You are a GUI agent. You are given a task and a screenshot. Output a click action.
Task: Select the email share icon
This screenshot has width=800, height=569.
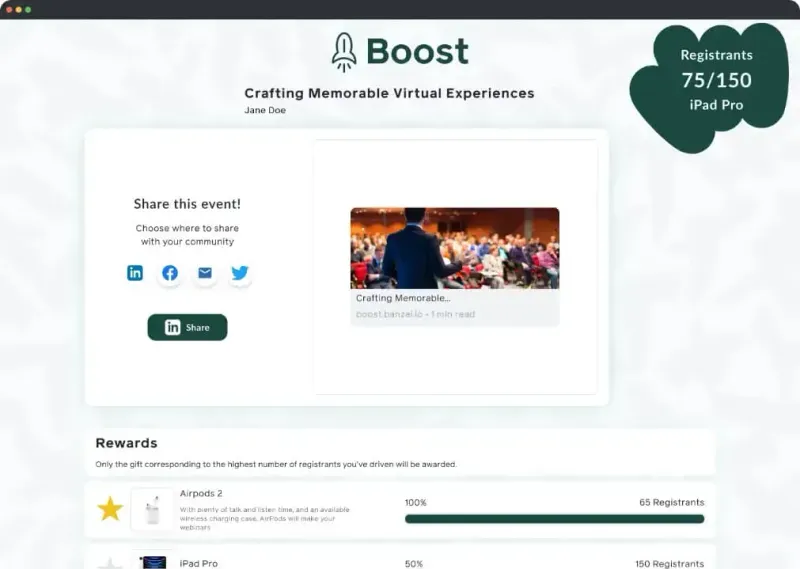click(205, 273)
